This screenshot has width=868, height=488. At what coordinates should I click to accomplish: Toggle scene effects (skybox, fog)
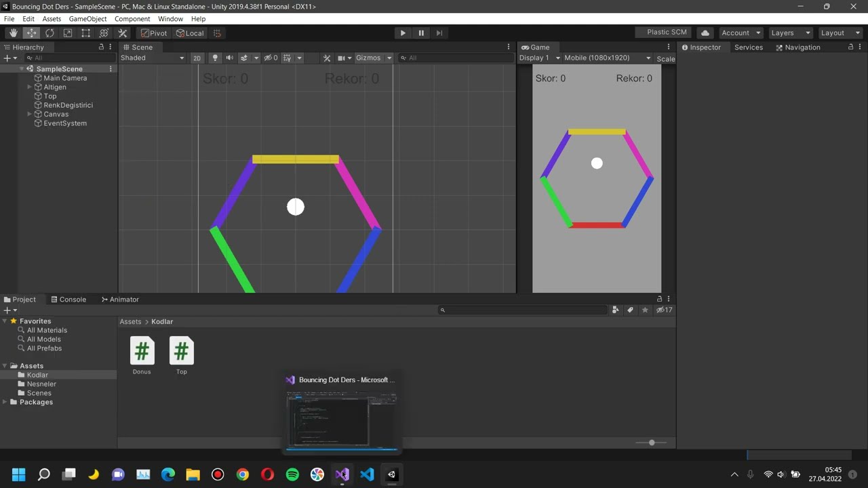click(244, 58)
